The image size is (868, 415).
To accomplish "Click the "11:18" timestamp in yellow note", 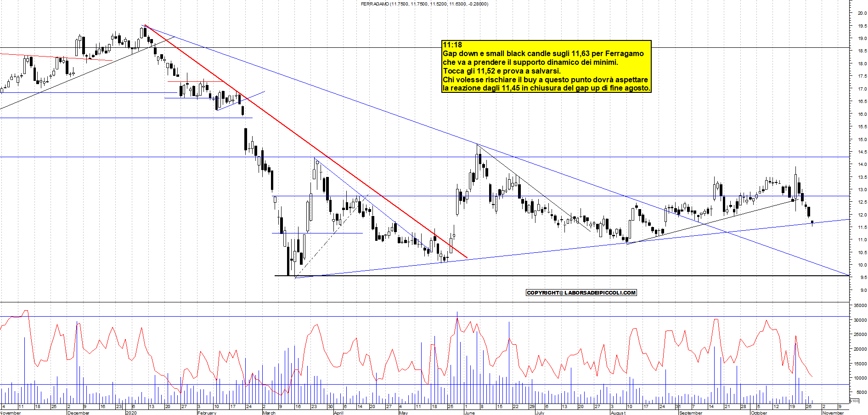I will pos(452,45).
